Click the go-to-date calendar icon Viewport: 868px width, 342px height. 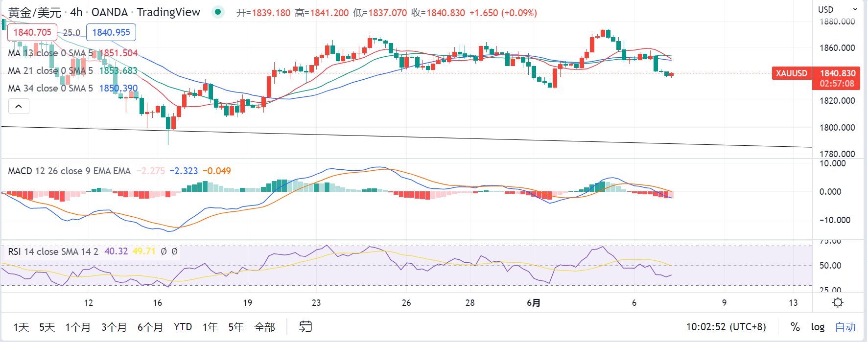pyautogui.click(x=305, y=326)
